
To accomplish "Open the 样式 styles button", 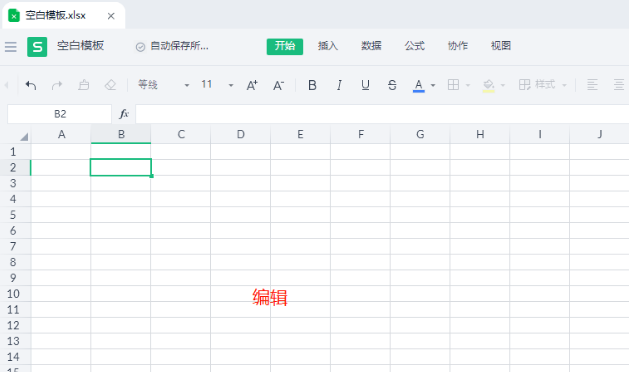I will coord(537,85).
